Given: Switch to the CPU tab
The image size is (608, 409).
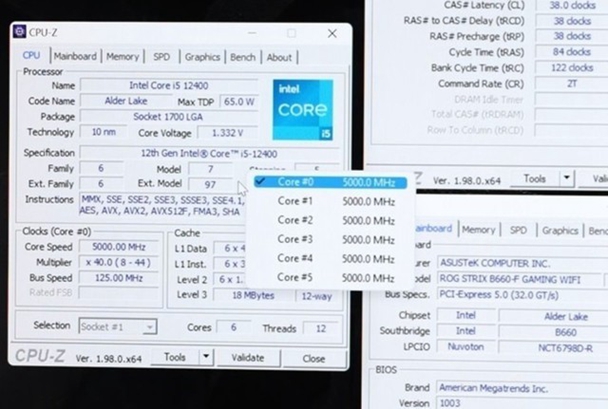Looking at the screenshot, I should pyautogui.click(x=31, y=56).
